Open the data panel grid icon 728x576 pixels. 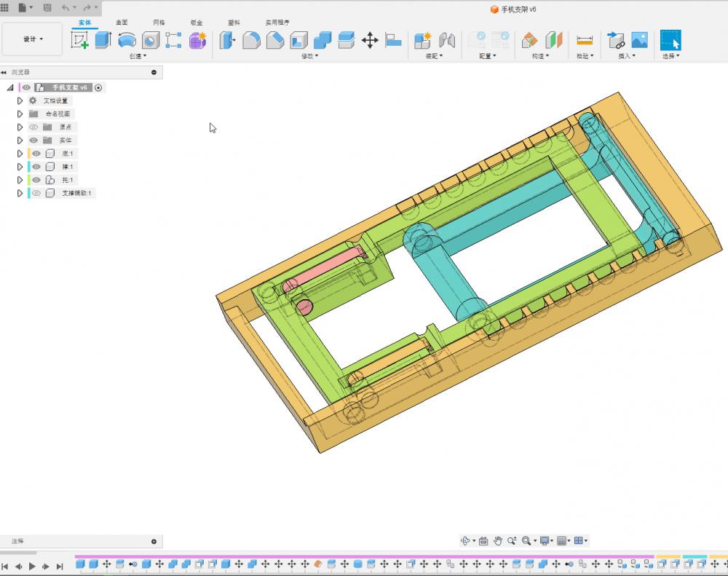point(4,7)
